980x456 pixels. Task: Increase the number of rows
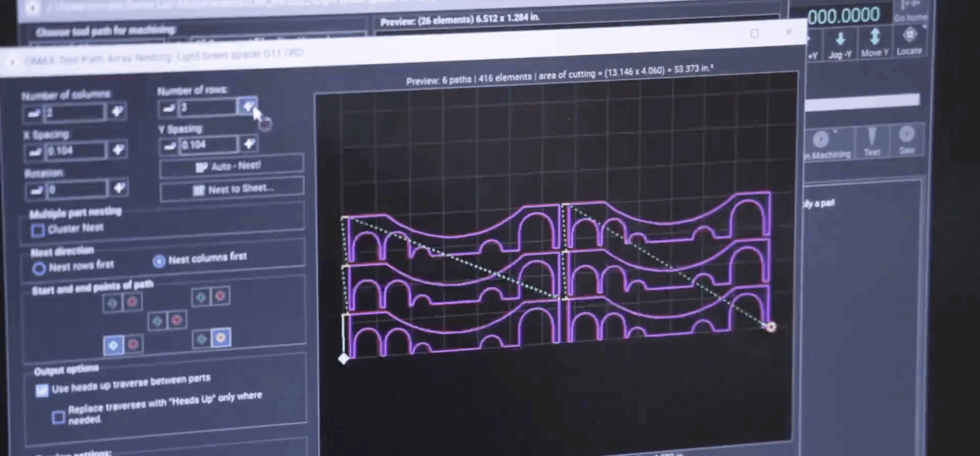[247, 106]
